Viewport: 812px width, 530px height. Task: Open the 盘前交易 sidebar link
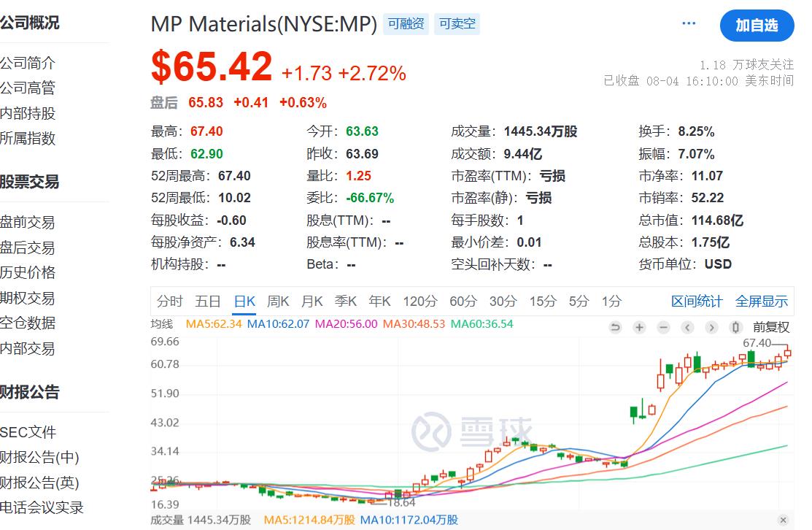tap(28, 222)
